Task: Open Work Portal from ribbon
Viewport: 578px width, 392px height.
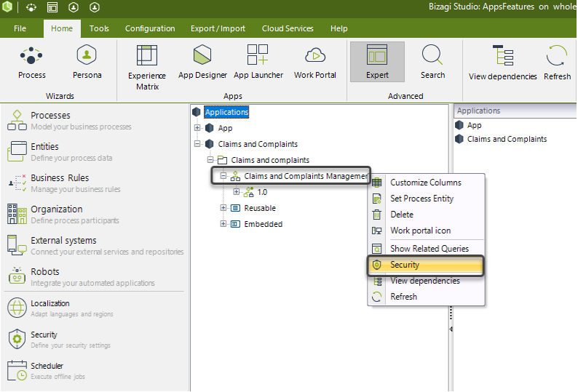Action: (314, 63)
